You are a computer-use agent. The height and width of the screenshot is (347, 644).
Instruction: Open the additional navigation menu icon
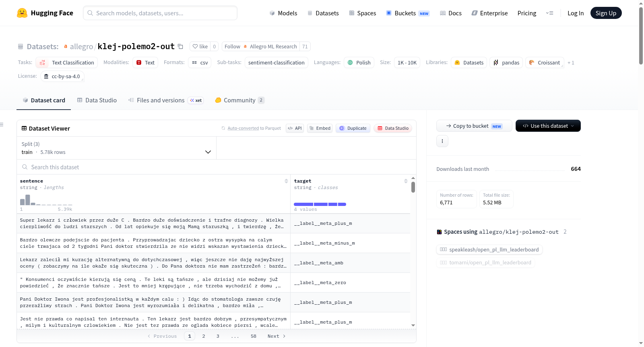coord(549,13)
